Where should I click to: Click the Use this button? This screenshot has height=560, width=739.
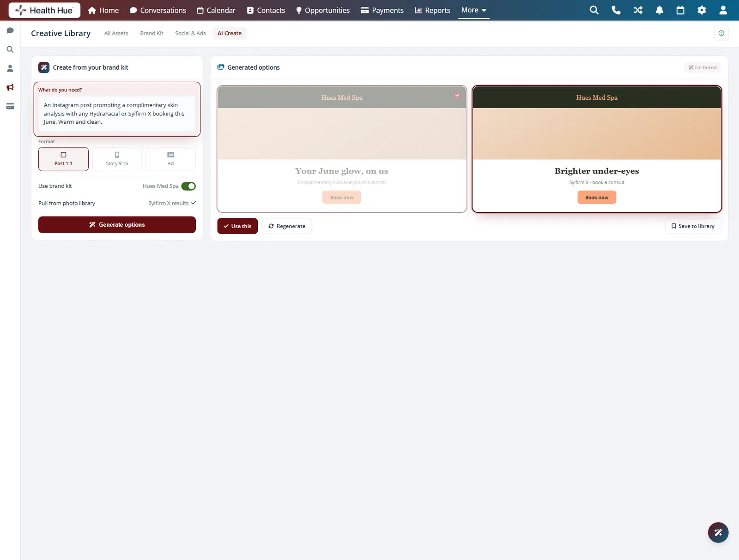(237, 226)
